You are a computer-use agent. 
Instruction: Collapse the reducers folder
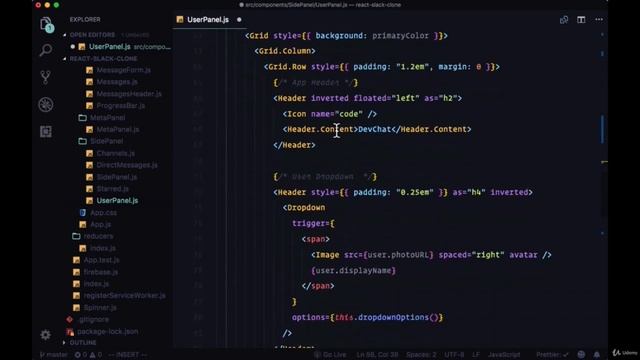tap(98, 236)
